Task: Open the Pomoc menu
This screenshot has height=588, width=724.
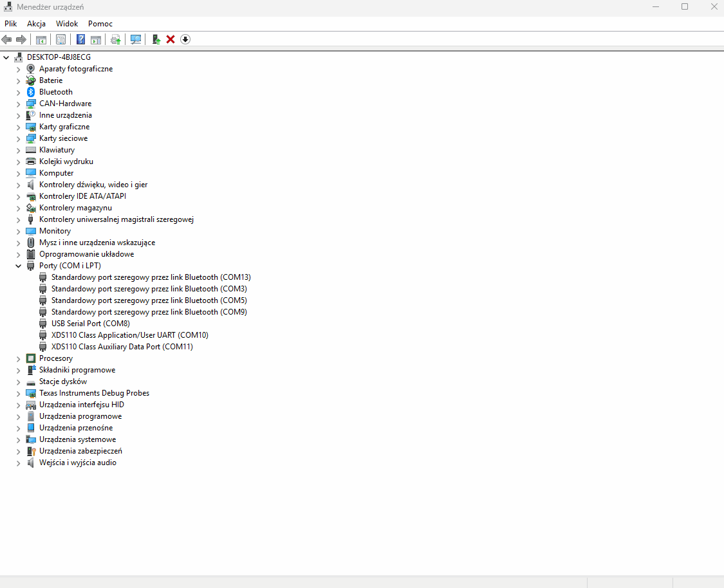Action: tap(100, 24)
